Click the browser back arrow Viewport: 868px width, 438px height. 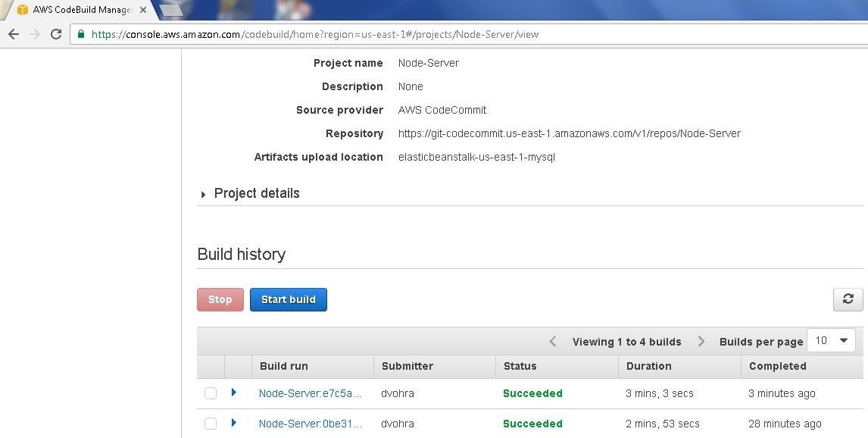(x=13, y=34)
